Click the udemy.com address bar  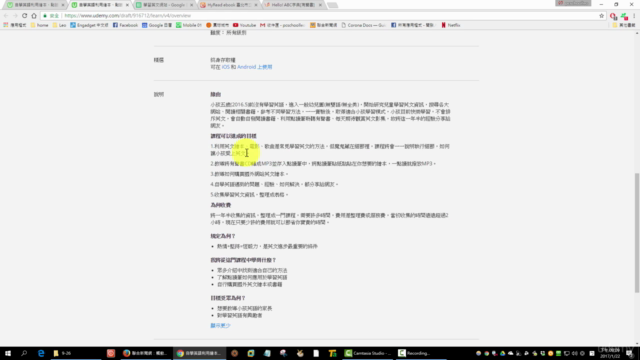(x=318, y=16)
